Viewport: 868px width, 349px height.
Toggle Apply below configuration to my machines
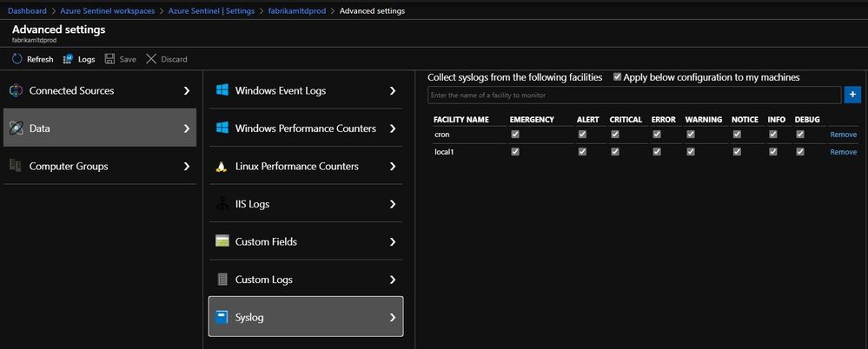(617, 77)
